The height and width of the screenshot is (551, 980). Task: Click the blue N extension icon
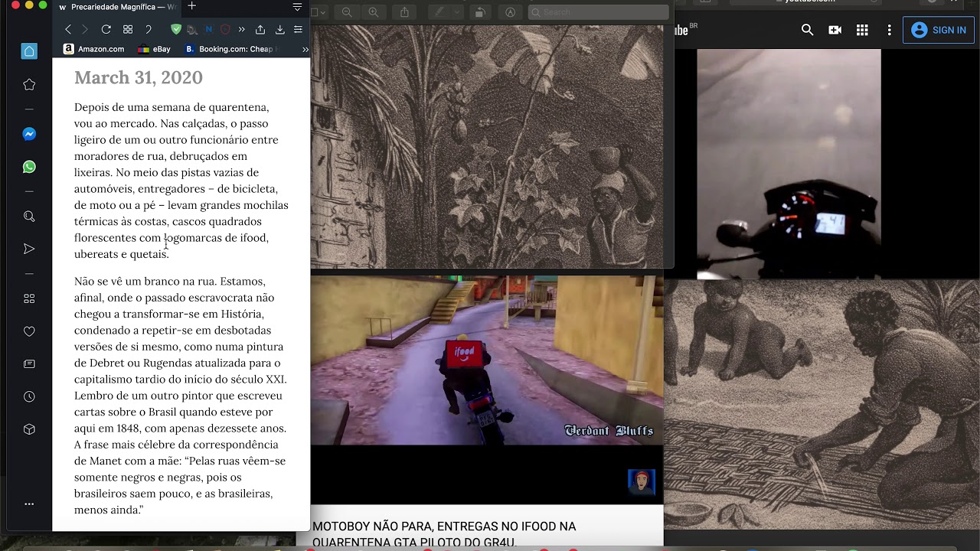[208, 29]
